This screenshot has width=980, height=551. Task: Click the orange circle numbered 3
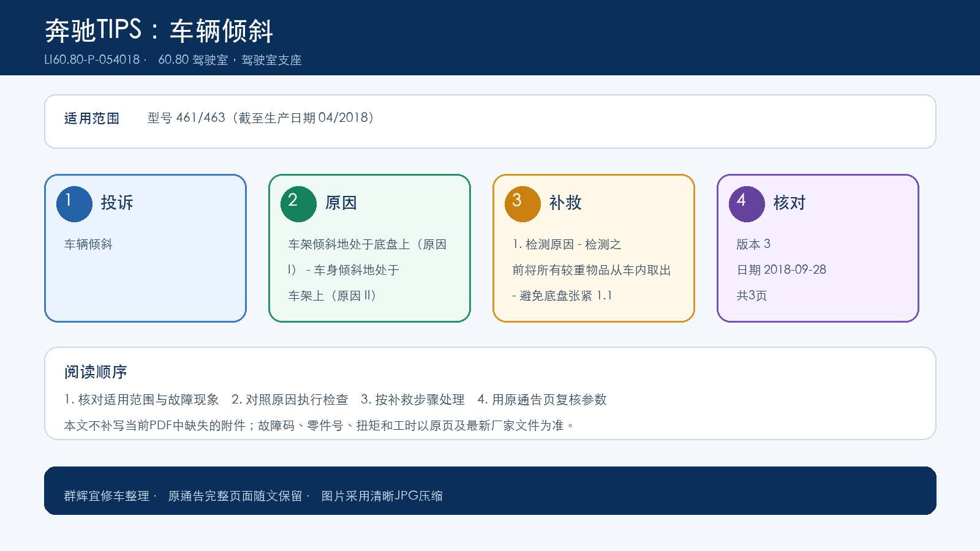click(522, 204)
